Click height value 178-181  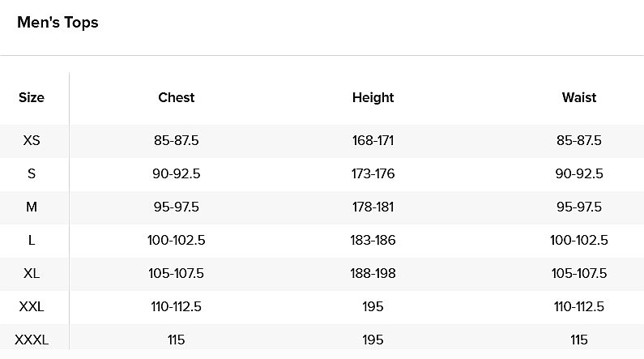(373, 207)
